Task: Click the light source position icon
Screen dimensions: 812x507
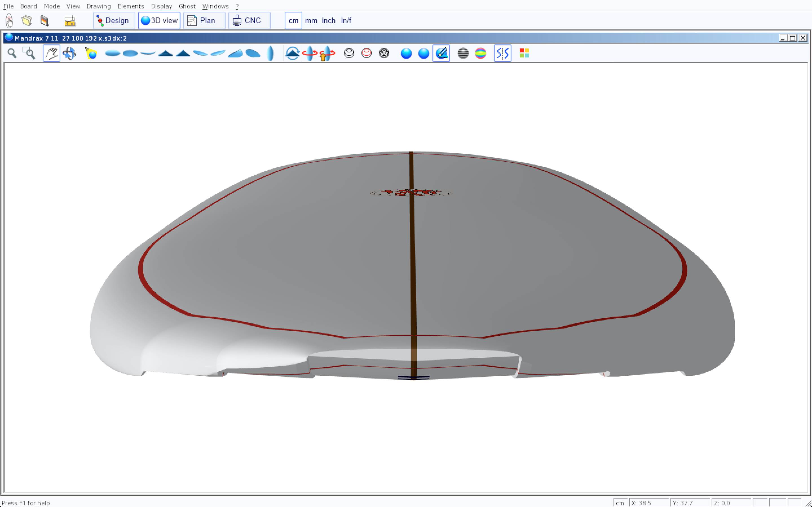Action: 91,53
